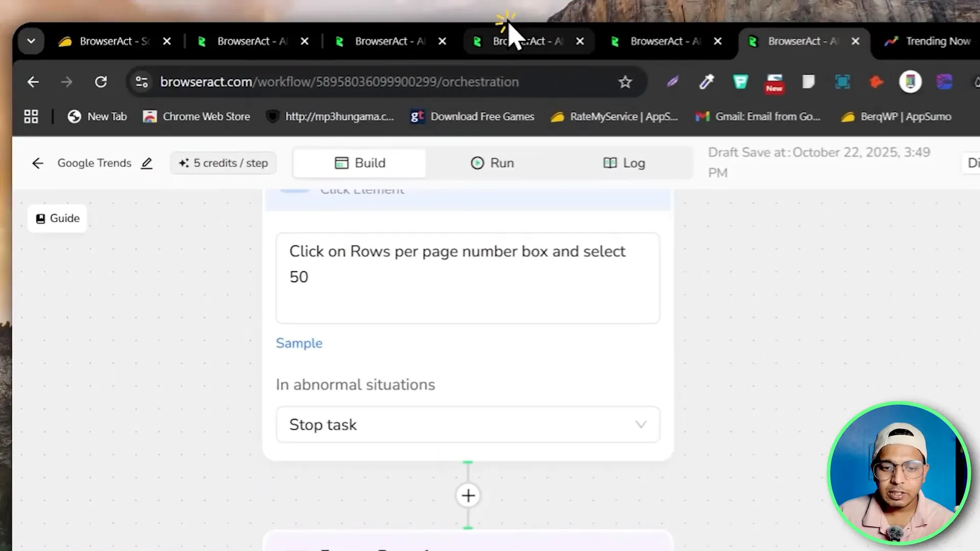Reload the current page
This screenshot has height=551, width=980.
pyautogui.click(x=101, y=82)
